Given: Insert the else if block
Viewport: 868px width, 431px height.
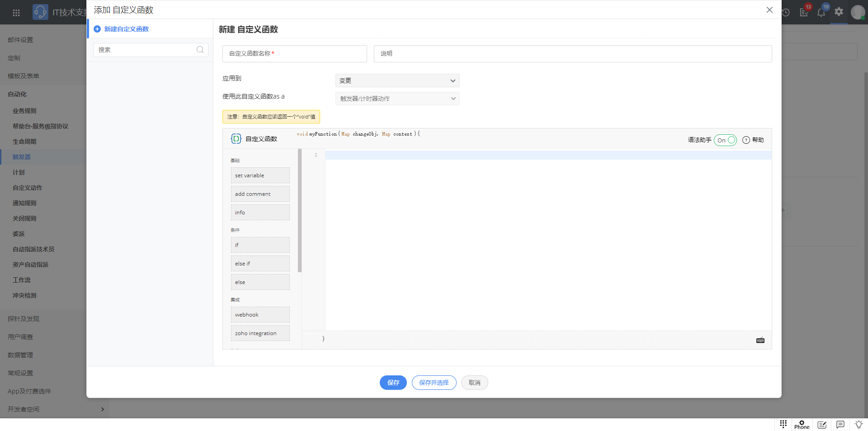Looking at the screenshot, I should click(260, 264).
